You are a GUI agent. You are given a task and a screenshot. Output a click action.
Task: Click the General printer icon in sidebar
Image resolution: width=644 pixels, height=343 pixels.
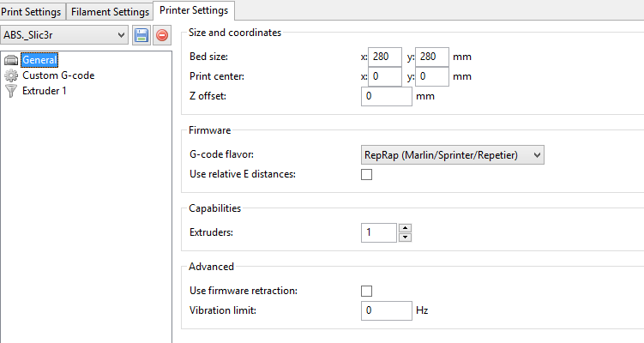point(11,60)
